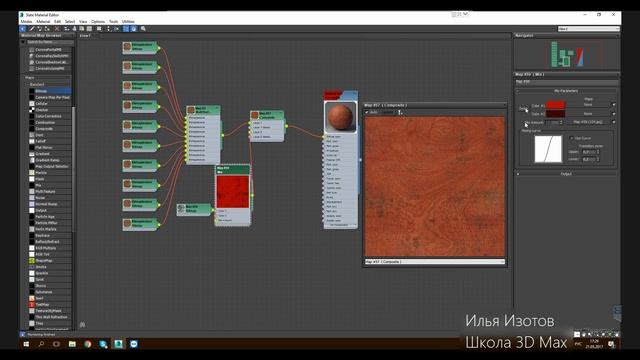Open Material/Map Browser options arrow
640x360 pixels.
click(x=23, y=42)
